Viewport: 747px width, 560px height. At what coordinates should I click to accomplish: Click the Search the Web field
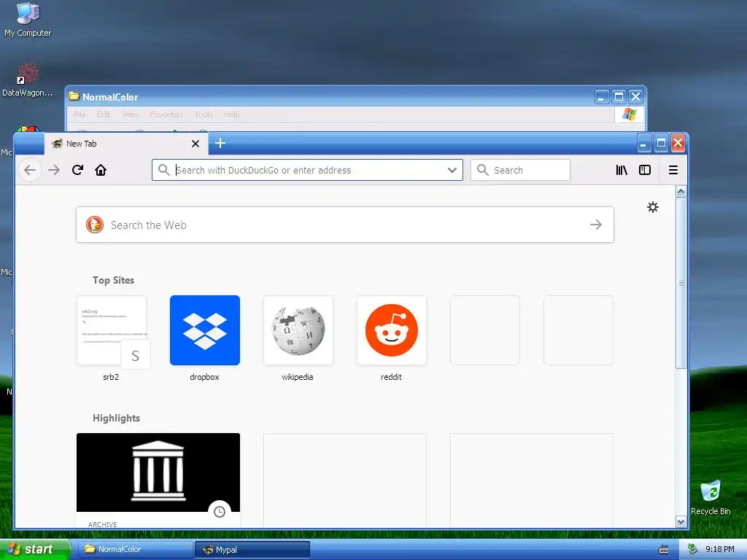[x=345, y=225]
